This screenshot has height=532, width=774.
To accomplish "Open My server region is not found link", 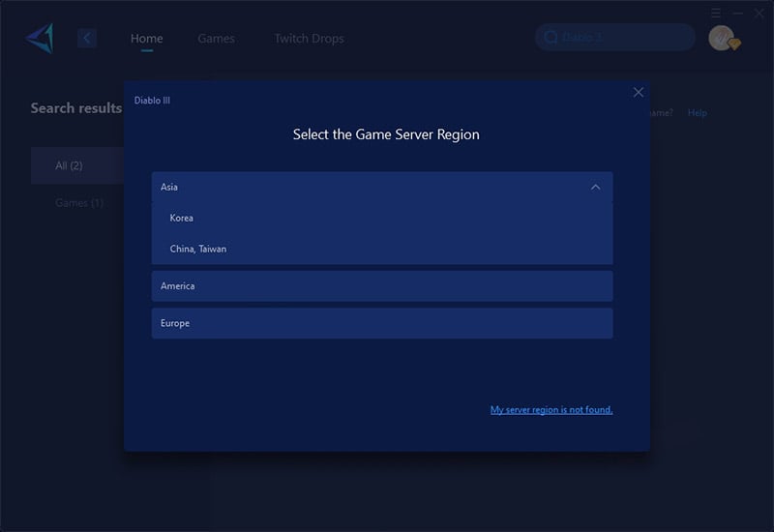I will point(551,409).
